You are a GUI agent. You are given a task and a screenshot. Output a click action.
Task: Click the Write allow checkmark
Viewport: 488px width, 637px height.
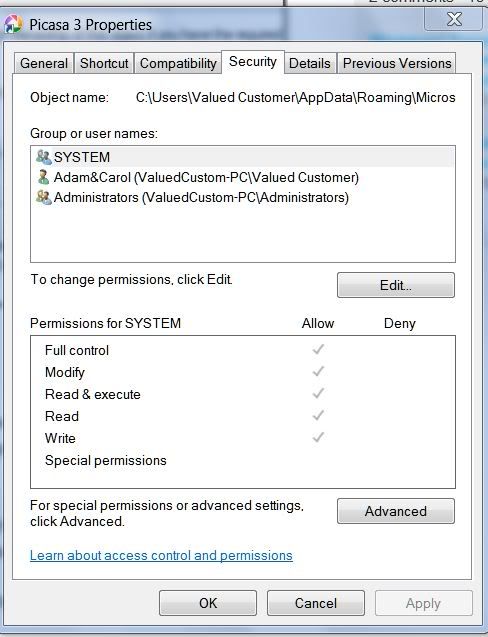coord(318,437)
